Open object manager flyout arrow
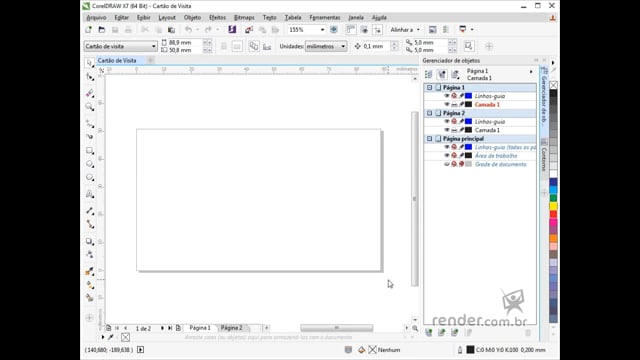The width and height of the screenshot is (640, 360). coord(531,72)
